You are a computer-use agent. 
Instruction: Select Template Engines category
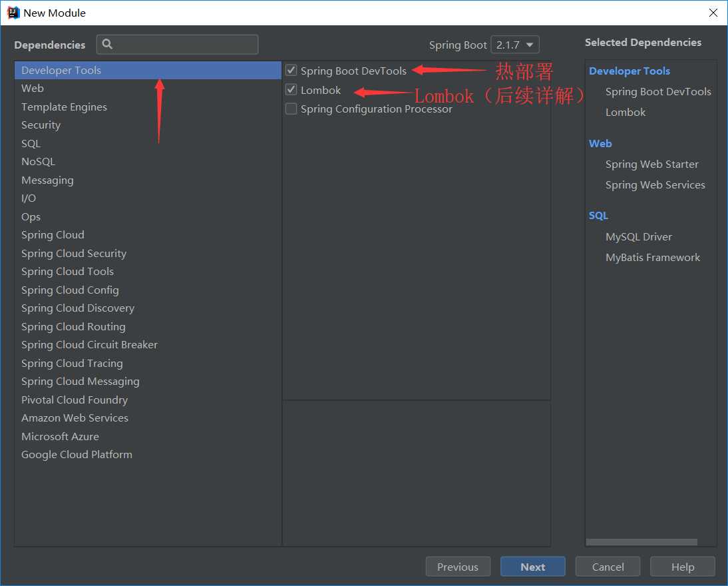coord(148,107)
